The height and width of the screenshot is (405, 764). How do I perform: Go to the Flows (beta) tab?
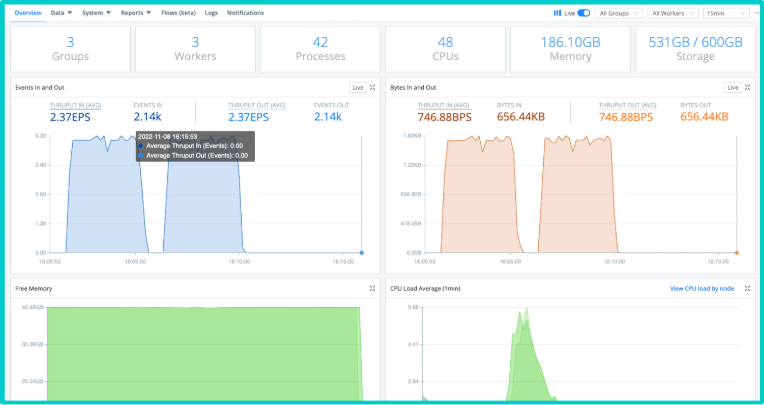(x=178, y=13)
